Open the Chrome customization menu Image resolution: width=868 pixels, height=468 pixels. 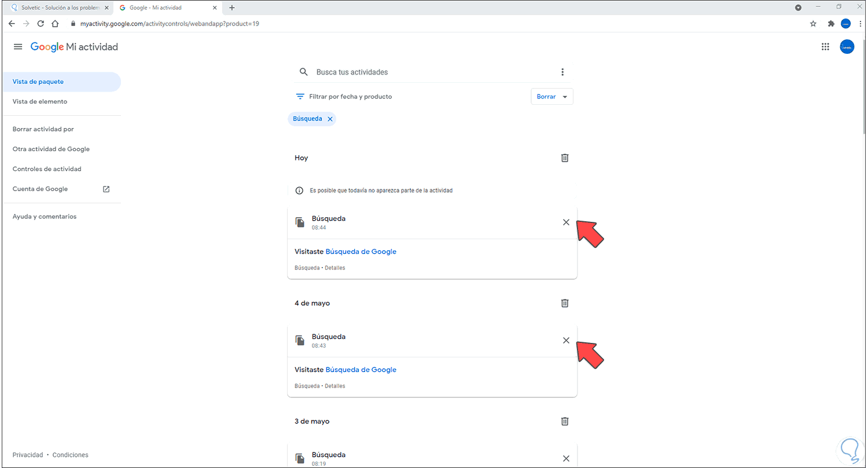[x=860, y=23]
